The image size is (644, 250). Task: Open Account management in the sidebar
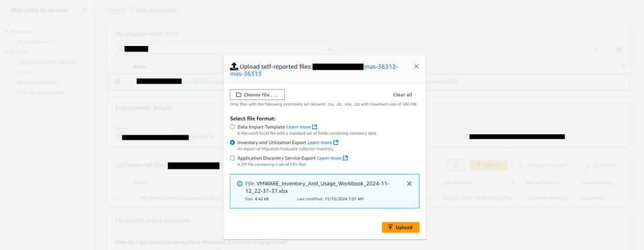point(41,93)
